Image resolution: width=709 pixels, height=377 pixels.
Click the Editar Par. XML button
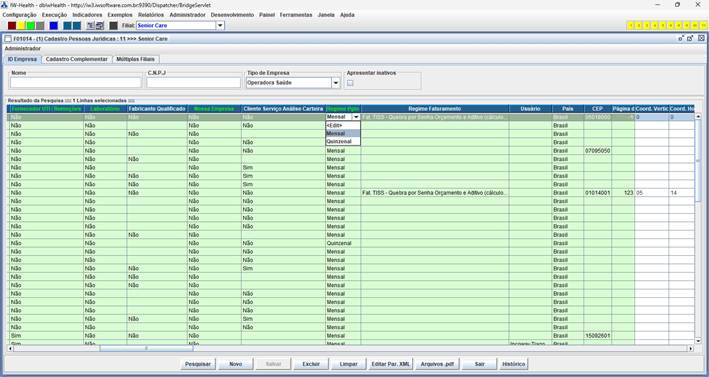pyautogui.click(x=391, y=364)
